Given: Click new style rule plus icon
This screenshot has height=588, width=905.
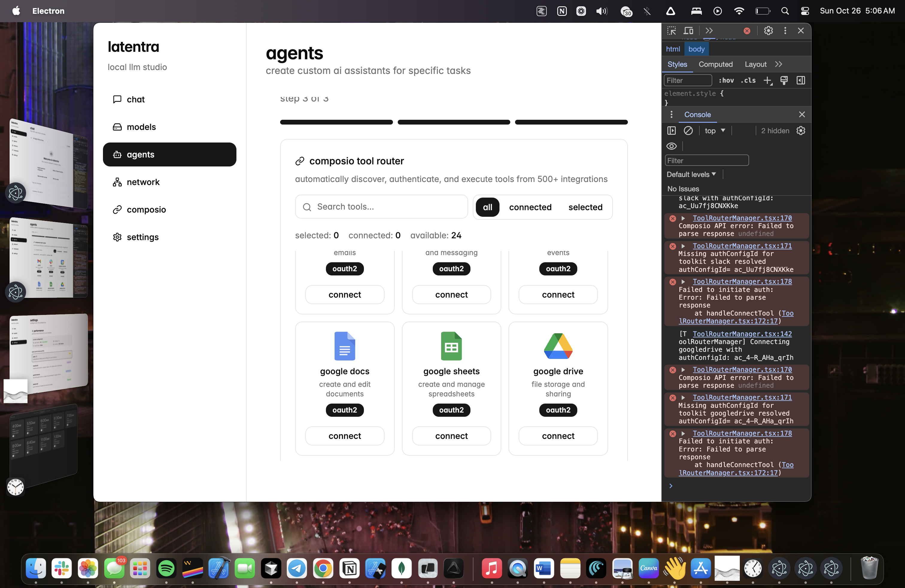Looking at the screenshot, I should 767,80.
